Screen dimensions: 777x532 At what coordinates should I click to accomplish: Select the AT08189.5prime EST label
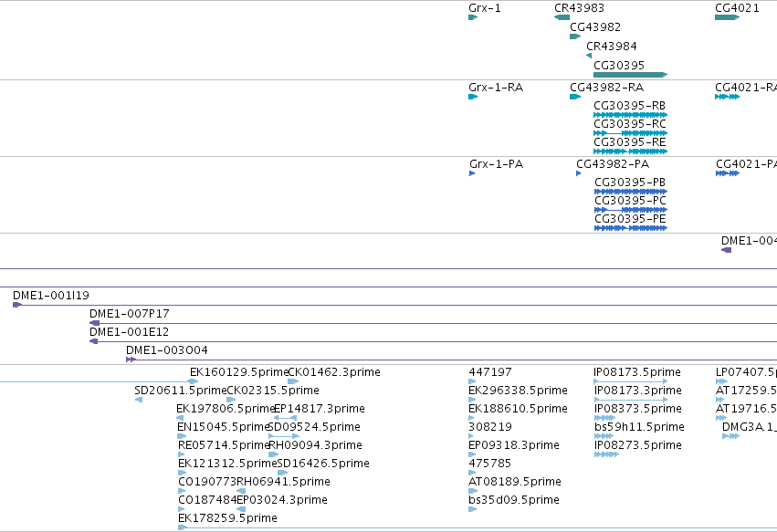click(x=515, y=482)
